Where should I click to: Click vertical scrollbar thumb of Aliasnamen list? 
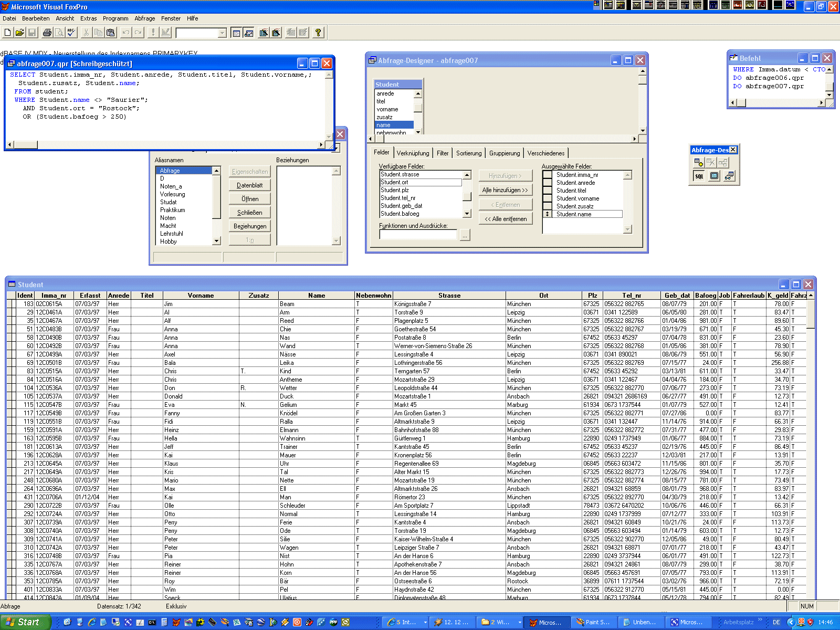click(x=216, y=196)
